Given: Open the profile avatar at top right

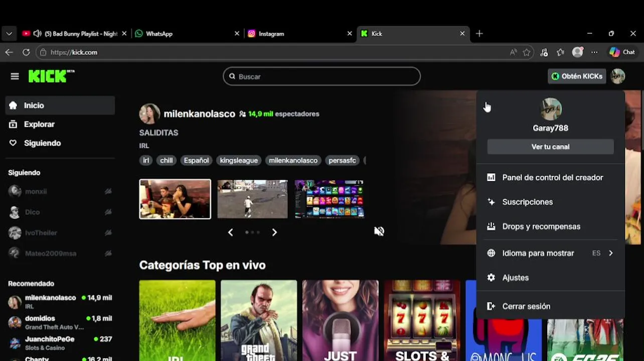Looking at the screenshot, I should (x=617, y=76).
